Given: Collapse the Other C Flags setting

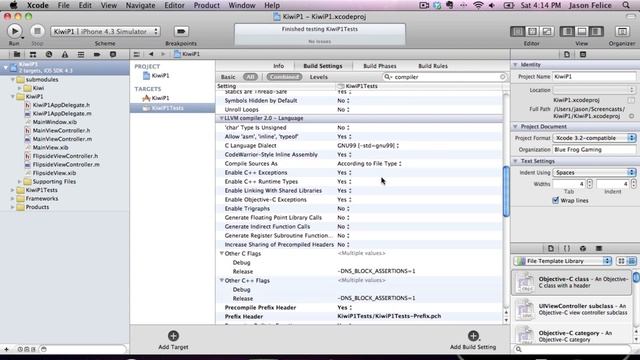Looking at the screenshot, I should pyautogui.click(x=222, y=253).
